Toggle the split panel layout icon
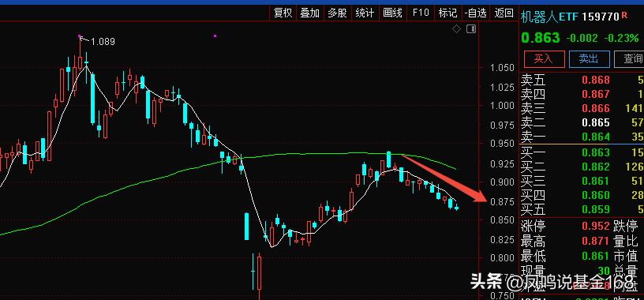The width and height of the screenshot is (644, 300). point(471,28)
